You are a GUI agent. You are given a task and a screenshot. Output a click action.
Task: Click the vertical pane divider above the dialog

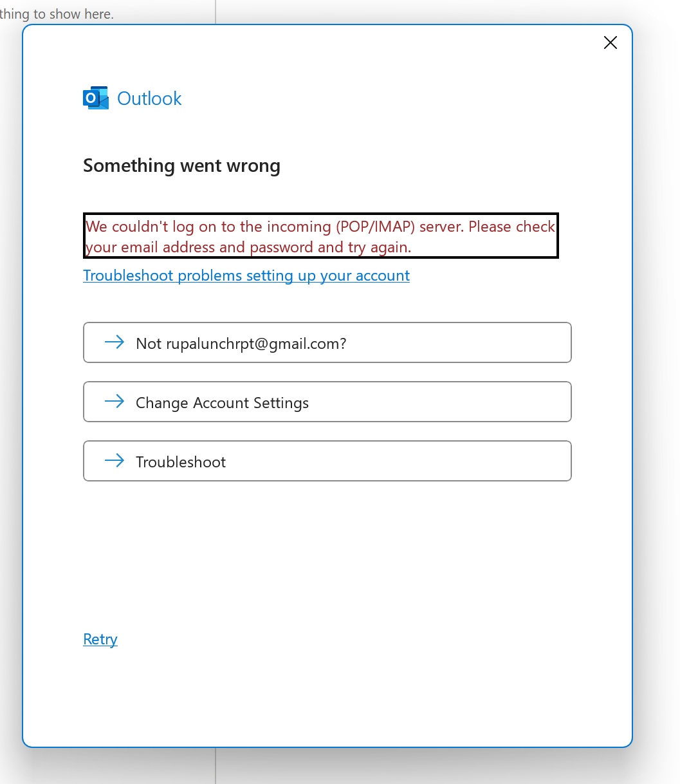click(x=216, y=12)
